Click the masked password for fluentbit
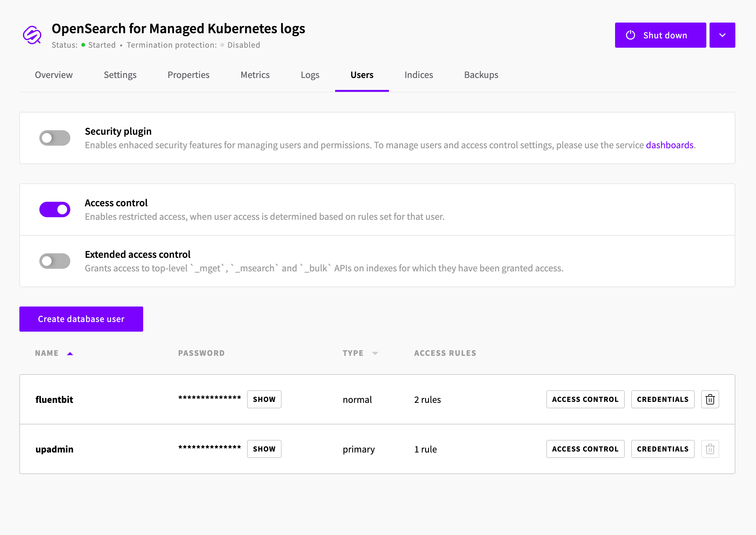The height and width of the screenshot is (535, 756). coord(210,398)
